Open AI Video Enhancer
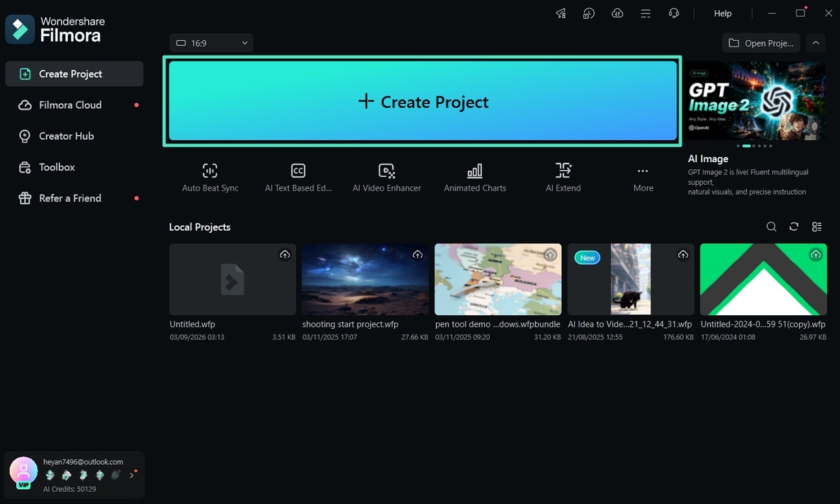The image size is (840, 504). [x=386, y=178]
